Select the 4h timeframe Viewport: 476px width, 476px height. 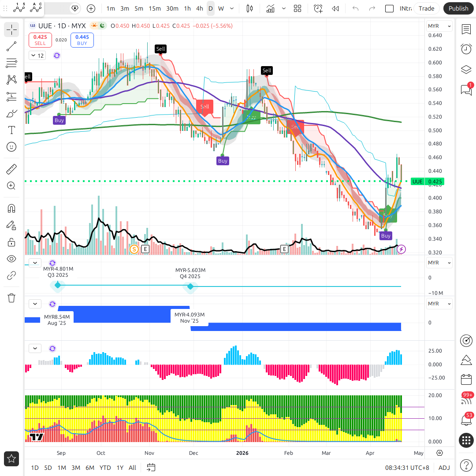(200, 8)
